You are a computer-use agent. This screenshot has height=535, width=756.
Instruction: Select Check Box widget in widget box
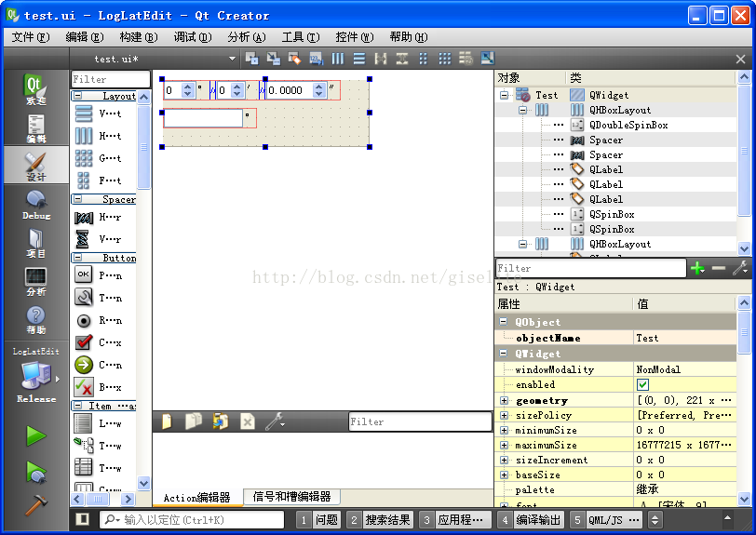(103, 342)
